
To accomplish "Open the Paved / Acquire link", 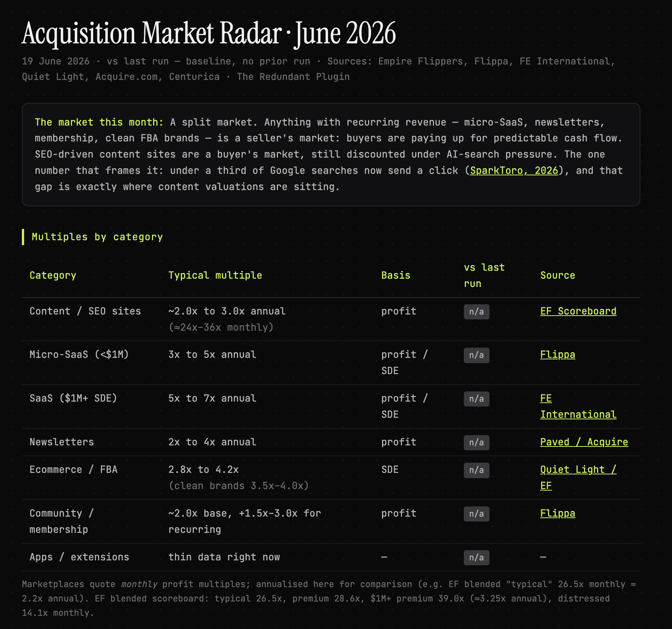I will [584, 442].
